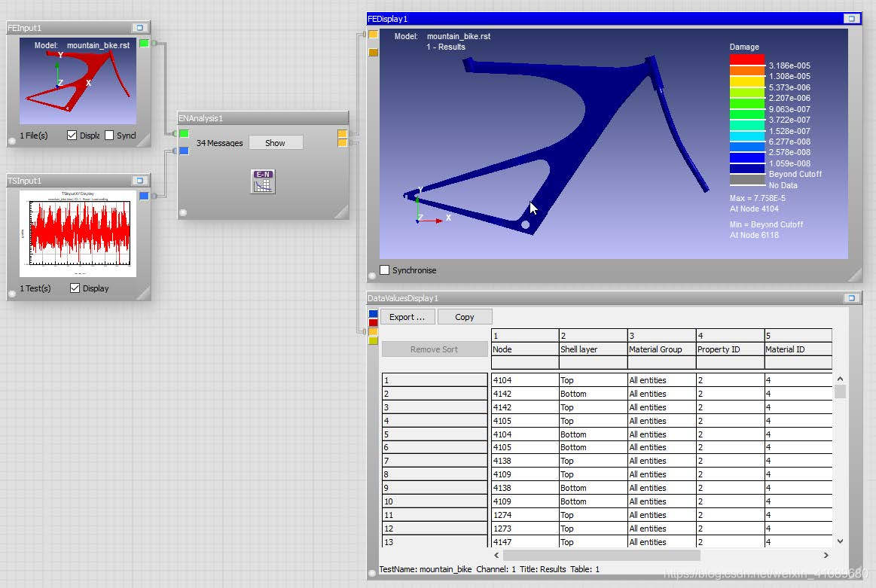876x588 pixels.
Task: Toggle the Display checkbox on FEInput1
Action: tap(73, 136)
